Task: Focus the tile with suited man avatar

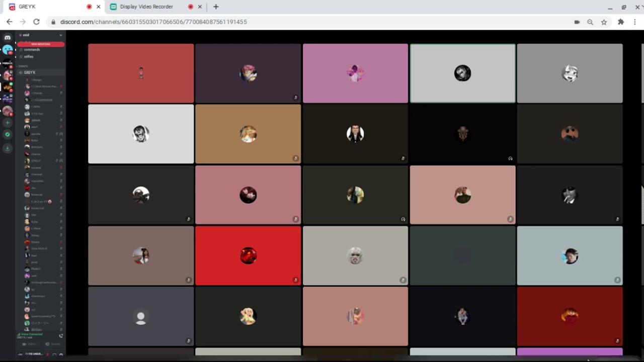Action: click(x=355, y=134)
